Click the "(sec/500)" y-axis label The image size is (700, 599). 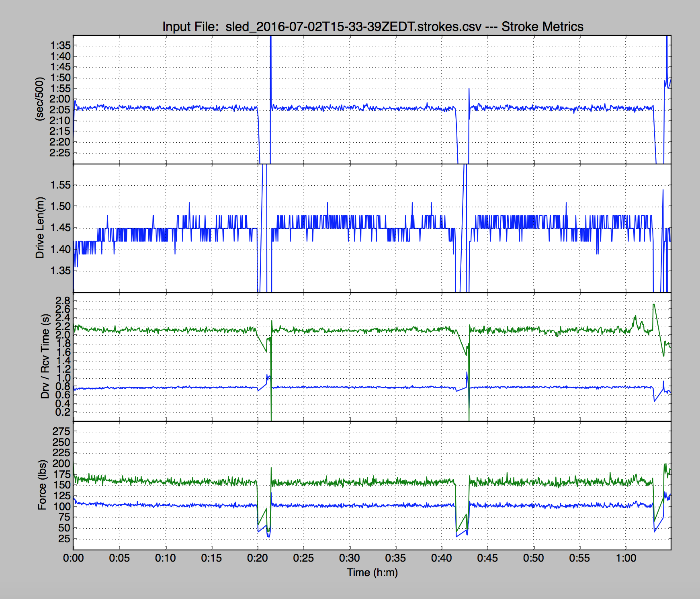pos(39,99)
